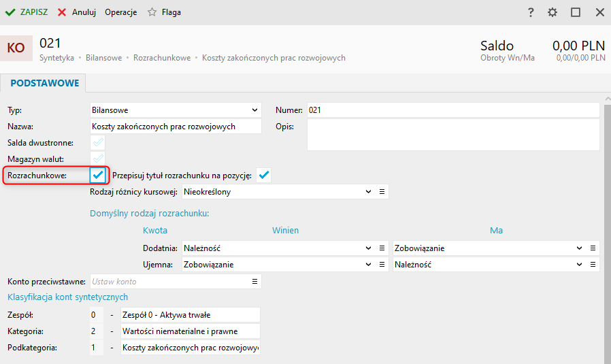The width and height of the screenshot is (611, 364).
Task: Open the settings gear icon
Action: click(552, 12)
